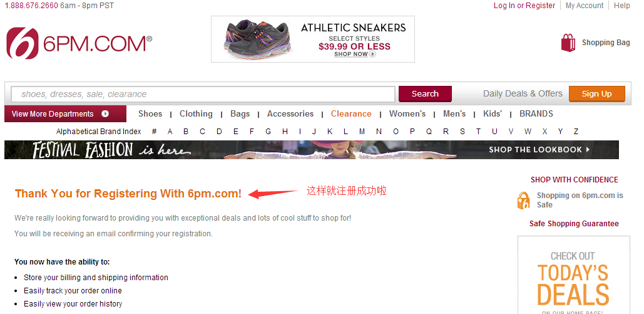The image size is (644, 314).
Task: Click the 6PM.COM logo icon
Action: coord(22,43)
